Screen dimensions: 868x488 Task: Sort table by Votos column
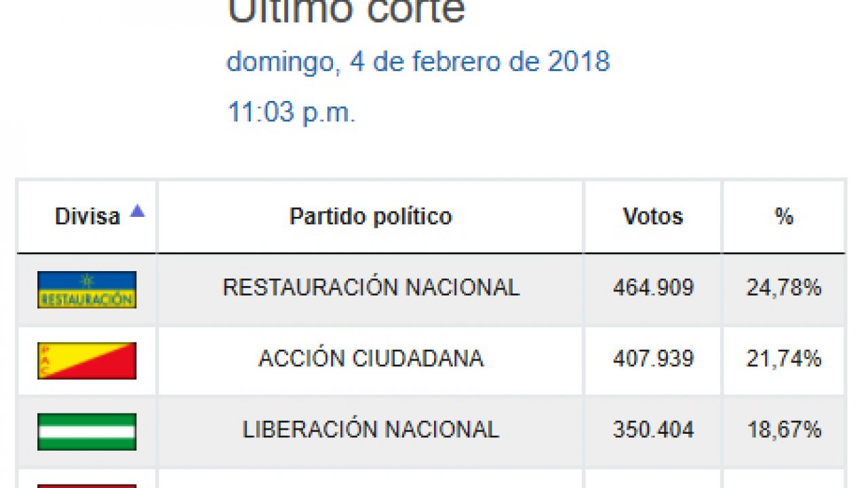pos(653,217)
